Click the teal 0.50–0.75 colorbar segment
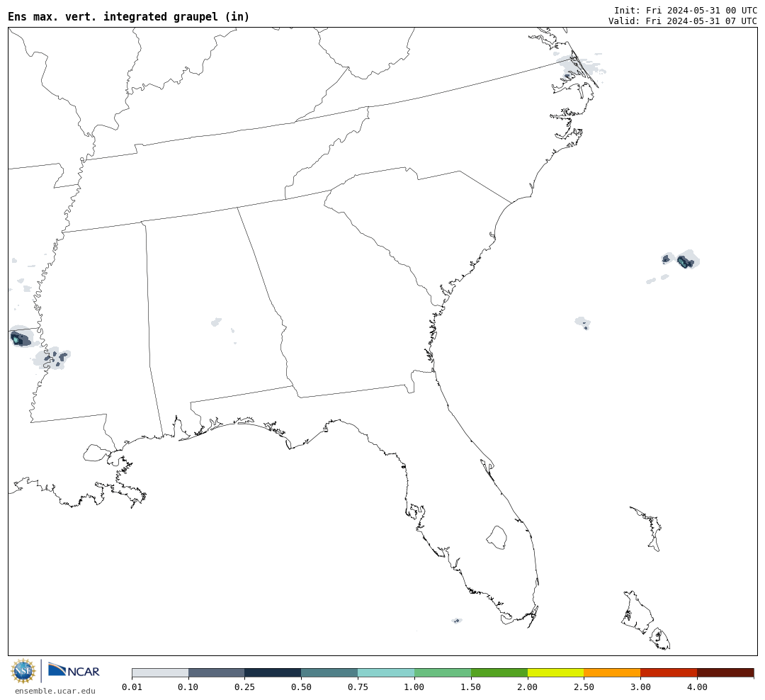 coord(330,672)
